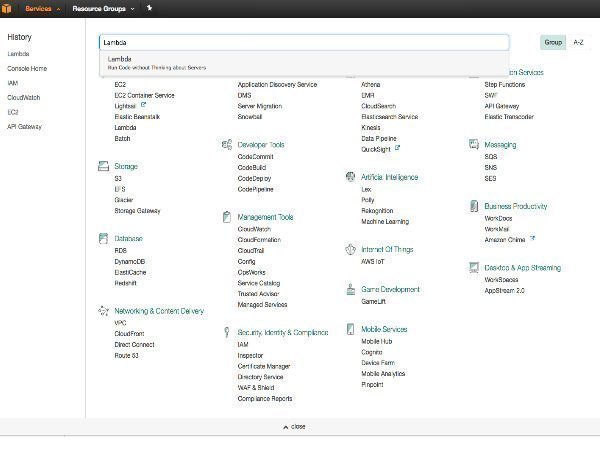
Task: Open CloudWatch from the History list
Action: pyautogui.click(x=23, y=97)
